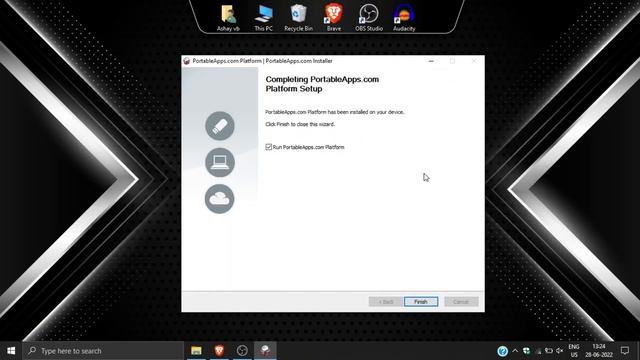
Task: Open Brave browser from the taskbar
Action: pos(219,351)
